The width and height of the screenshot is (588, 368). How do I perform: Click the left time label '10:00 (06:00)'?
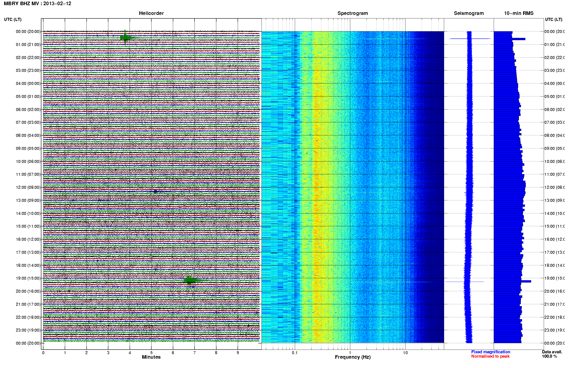28,161
